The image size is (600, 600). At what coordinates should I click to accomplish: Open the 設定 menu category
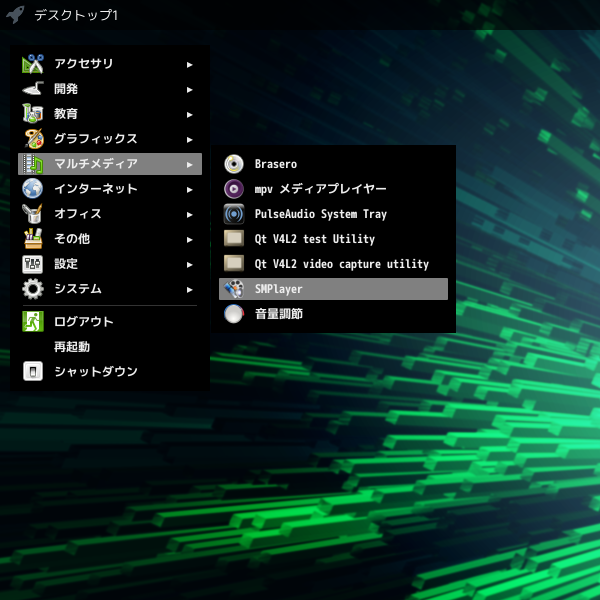click(x=110, y=264)
